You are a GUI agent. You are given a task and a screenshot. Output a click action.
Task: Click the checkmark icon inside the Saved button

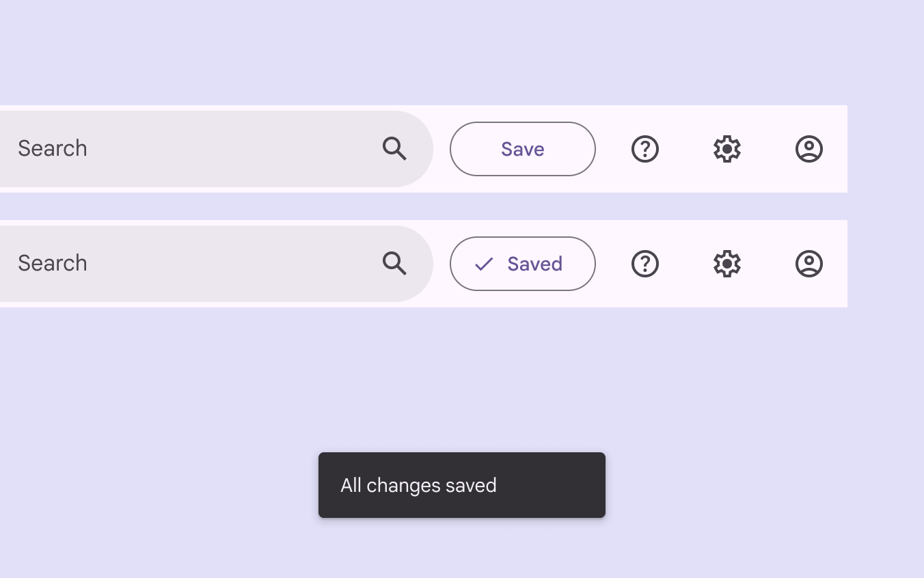pyautogui.click(x=484, y=264)
